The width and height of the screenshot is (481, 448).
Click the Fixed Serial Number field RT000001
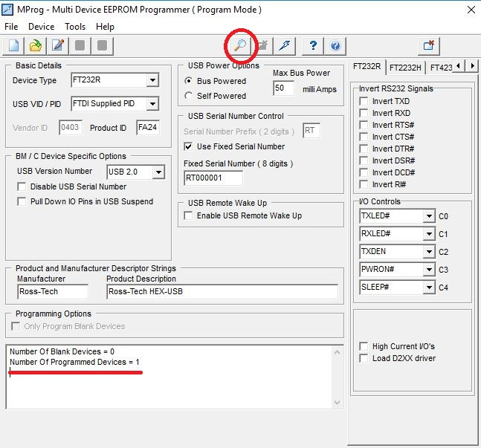click(x=213, y=178)
